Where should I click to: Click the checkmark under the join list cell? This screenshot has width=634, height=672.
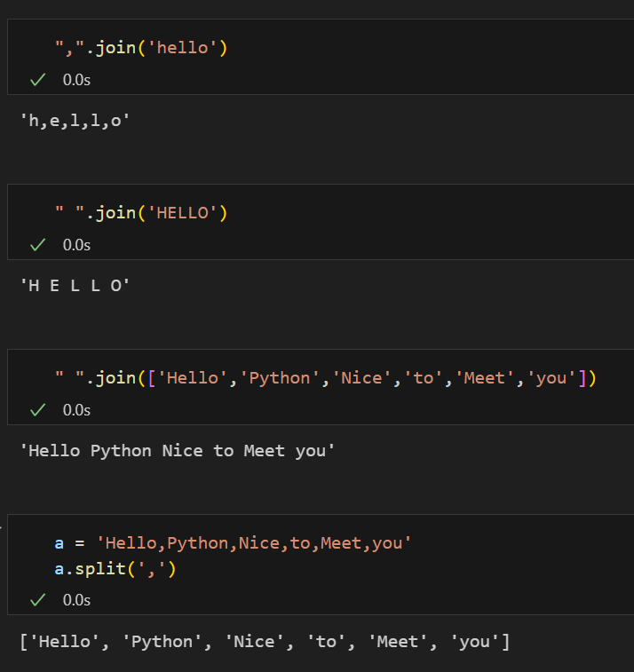pyautogui.click(x=37, y=410)
